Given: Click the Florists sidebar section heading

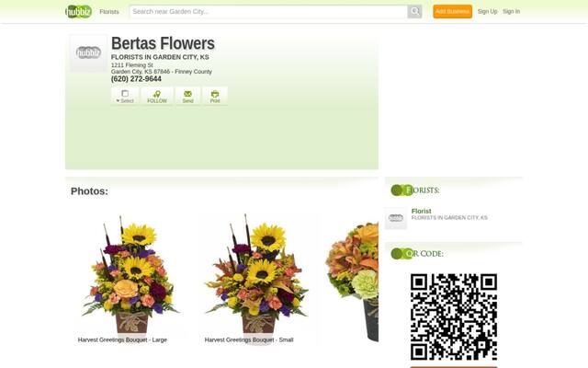Looking at the screenshot, I should 415,190.
